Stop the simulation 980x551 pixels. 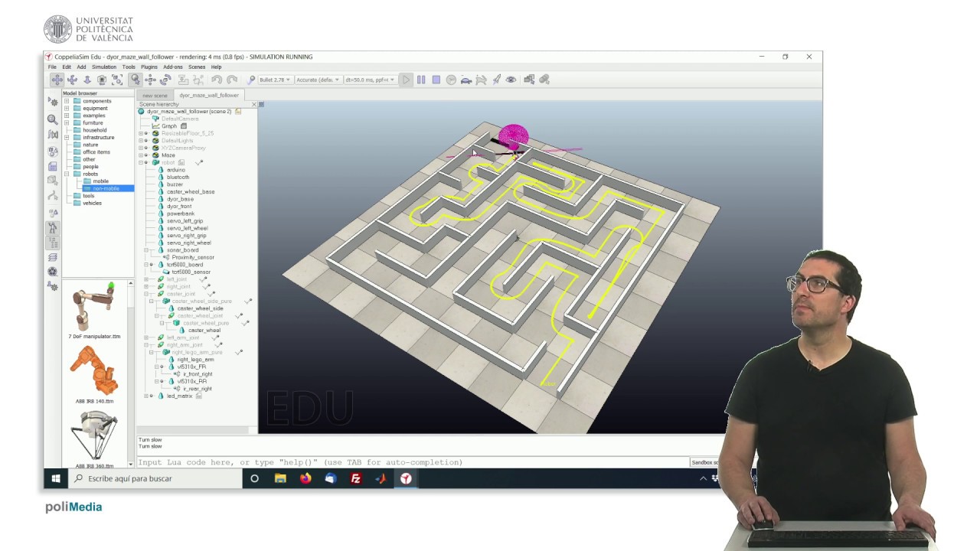pos(436,80)
